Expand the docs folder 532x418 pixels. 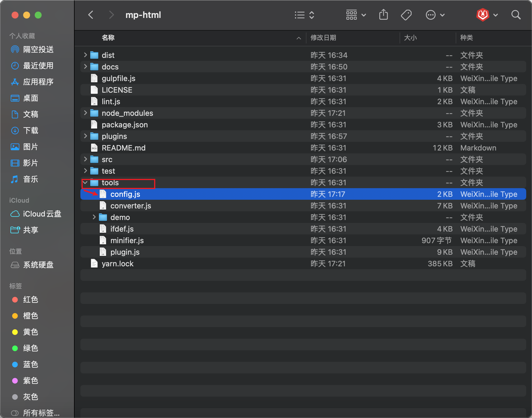85,66
